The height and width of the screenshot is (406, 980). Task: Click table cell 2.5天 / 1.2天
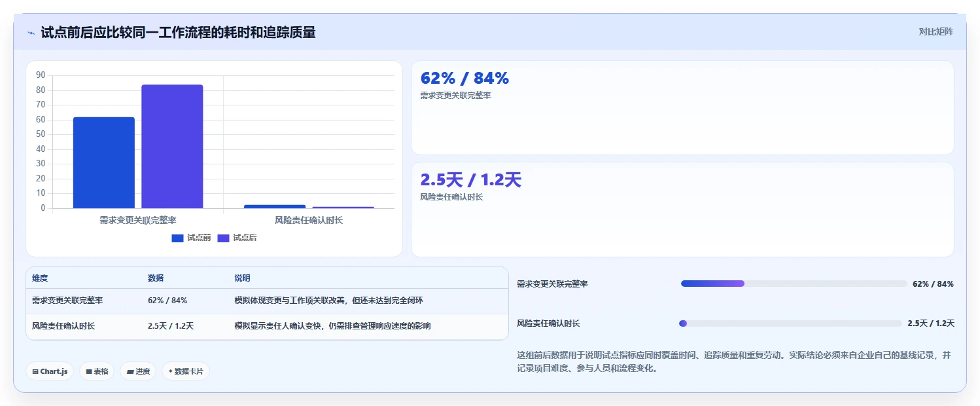(x=171, y=326)
